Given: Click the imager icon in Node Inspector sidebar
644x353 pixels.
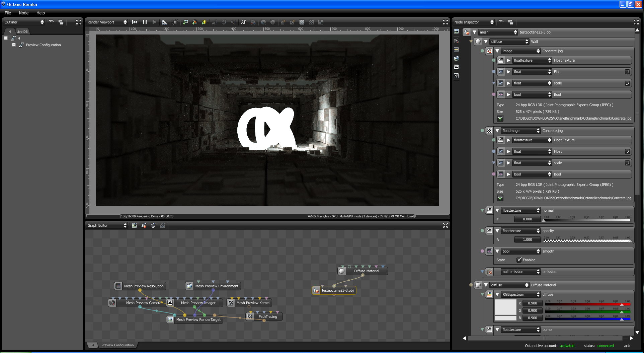Looking at the screenshot, I should 456,67.
